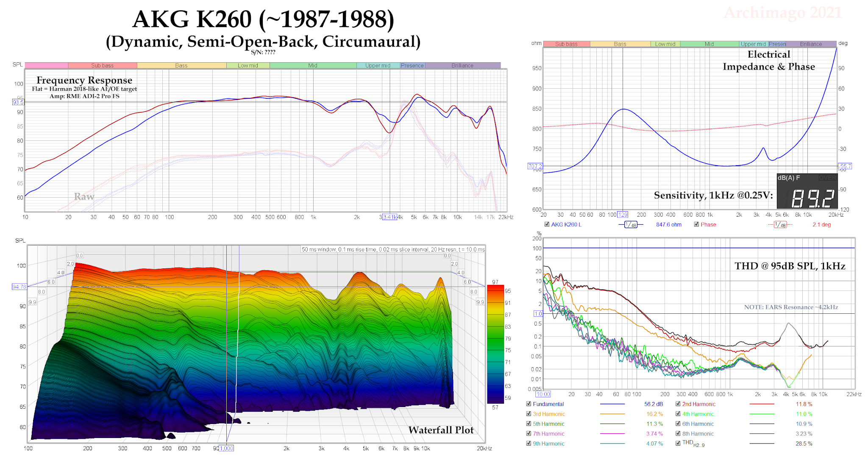This screenshot has width=868, height=466.
Task: Toggle the 2nd Harmonic checkbox
Action: [x=678, y=404]
